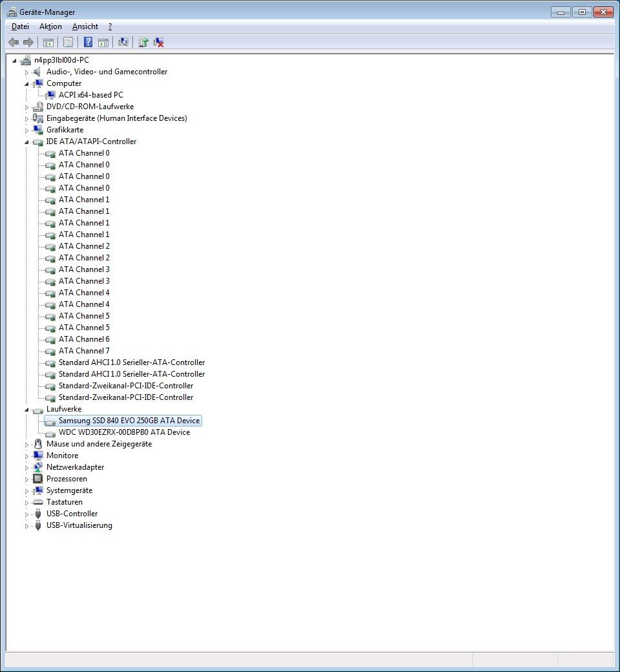
Task: Select the ATA Channel 6 entry
Action: click(84, 339)
